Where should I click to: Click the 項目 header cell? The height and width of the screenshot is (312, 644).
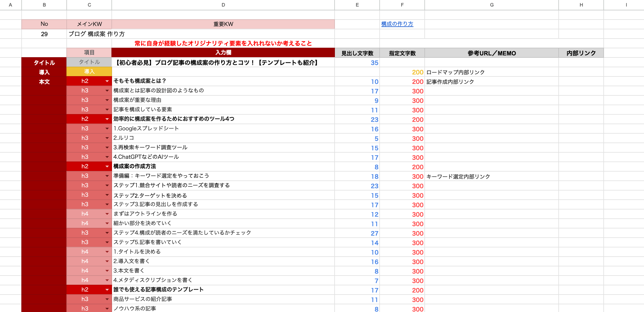click(89, 52)
